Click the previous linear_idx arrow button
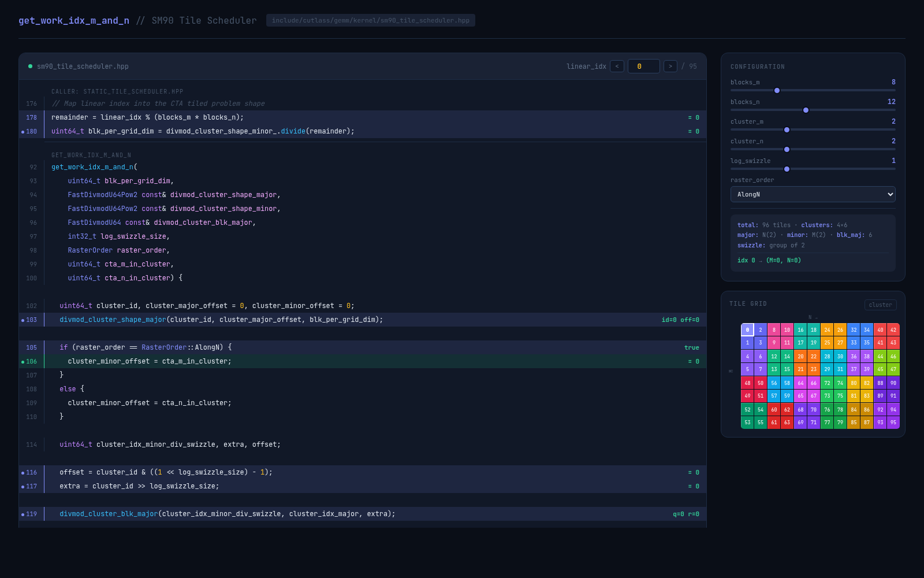This screenshot has height=578, width=924. click(617, 66)
